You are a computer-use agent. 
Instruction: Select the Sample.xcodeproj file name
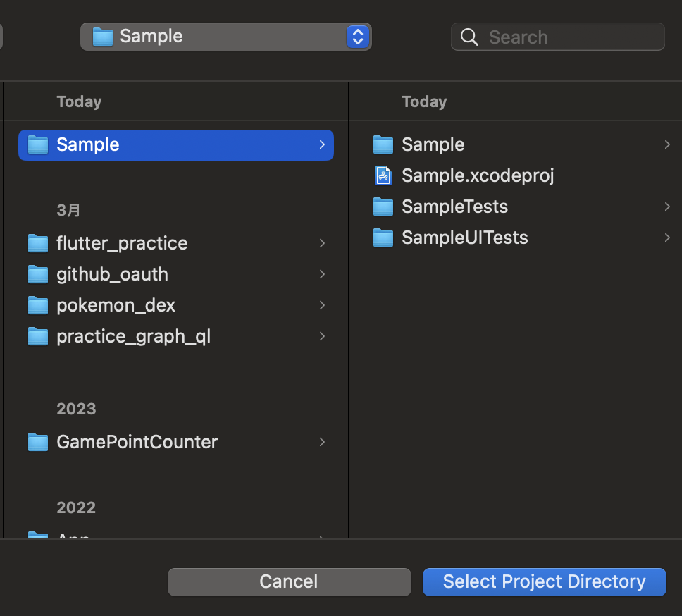[x=478, y=175]
